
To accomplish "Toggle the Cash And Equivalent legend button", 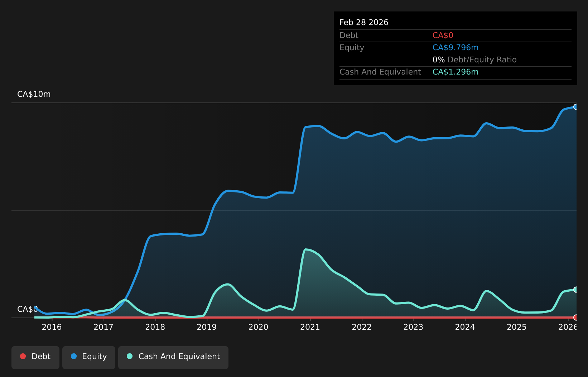I will 173,357.
